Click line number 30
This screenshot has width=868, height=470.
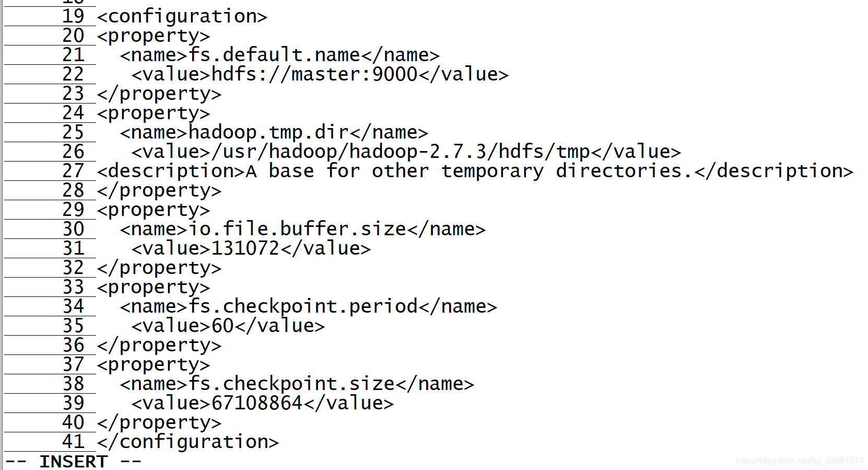pyautogui.click(x=73, y=229)
